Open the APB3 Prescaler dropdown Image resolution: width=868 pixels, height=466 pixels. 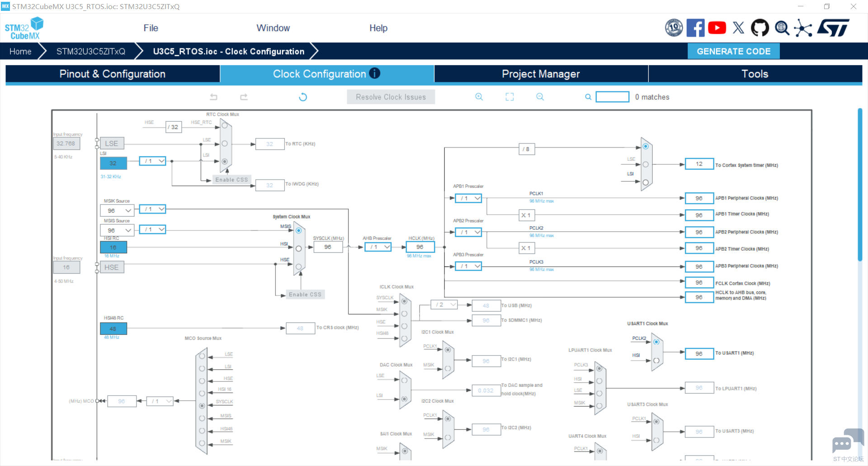[468, 266]
